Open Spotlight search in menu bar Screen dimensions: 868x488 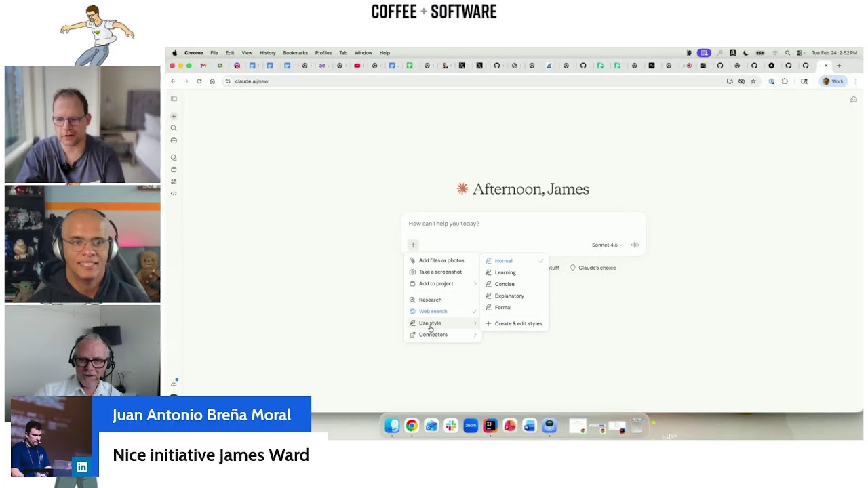click(787, 52)
